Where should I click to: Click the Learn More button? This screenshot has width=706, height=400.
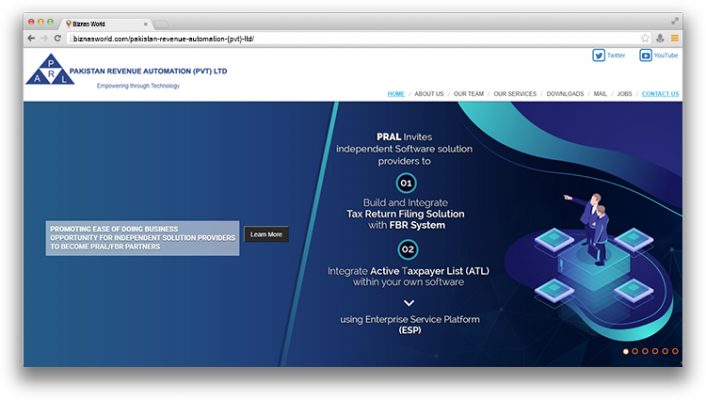coord(266,234)
